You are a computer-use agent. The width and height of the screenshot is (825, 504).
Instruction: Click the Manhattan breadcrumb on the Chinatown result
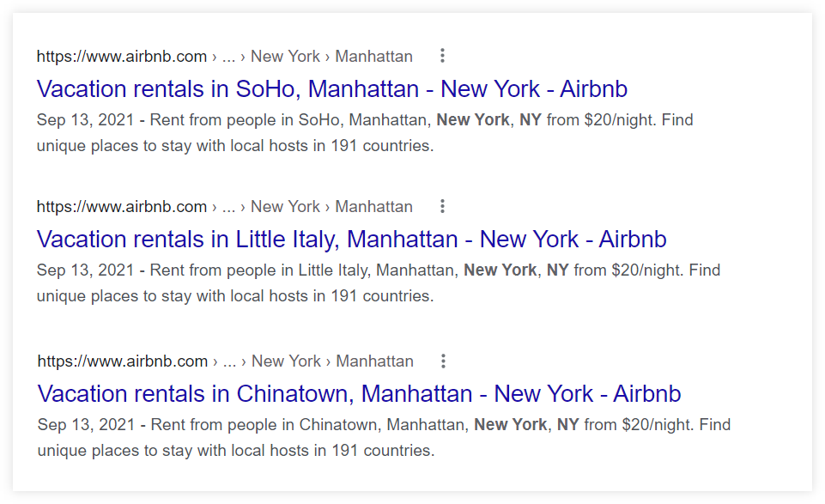pos(374,361)
